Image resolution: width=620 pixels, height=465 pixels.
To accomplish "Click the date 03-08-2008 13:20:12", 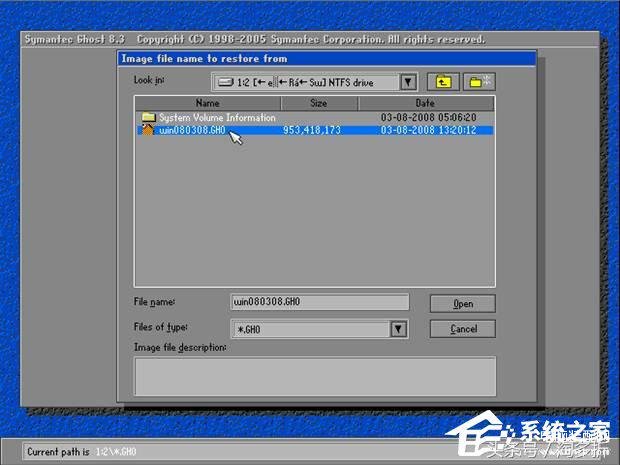I will [428, 130].
